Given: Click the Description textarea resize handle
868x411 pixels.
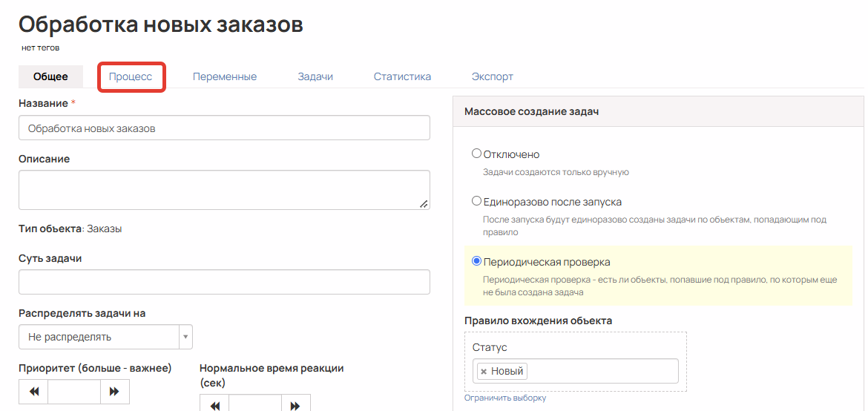Looking at the screenshot, I should [424, 204].
